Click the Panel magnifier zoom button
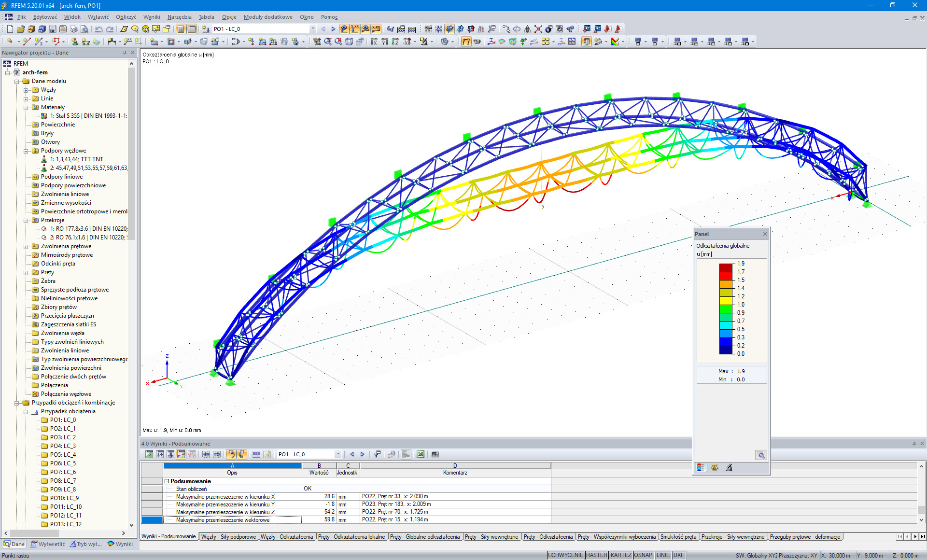This screenshot has width=927, height=560. (x=760, y=455)
